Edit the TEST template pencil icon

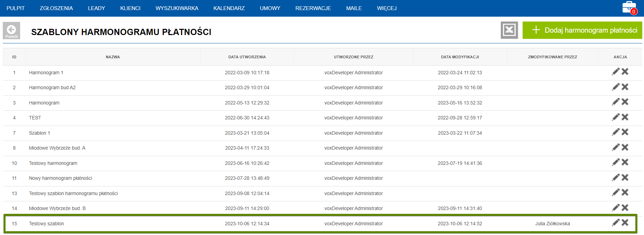point(616,117)
